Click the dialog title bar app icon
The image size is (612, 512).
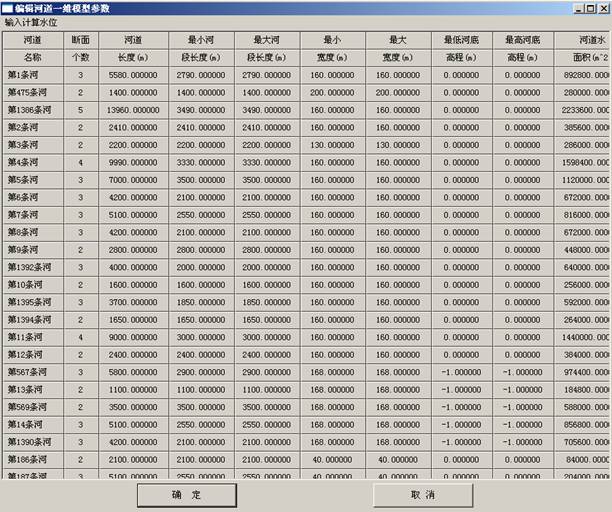click(x=7, y=7)
